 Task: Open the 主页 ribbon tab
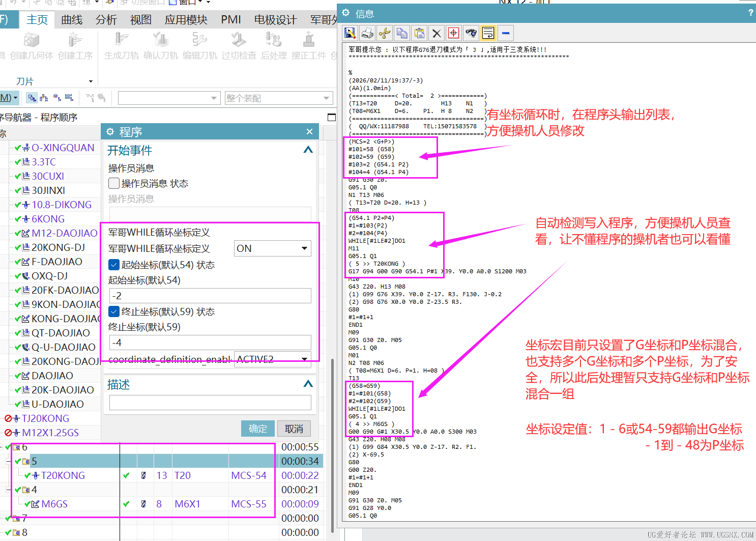click(x=37, y=20)
